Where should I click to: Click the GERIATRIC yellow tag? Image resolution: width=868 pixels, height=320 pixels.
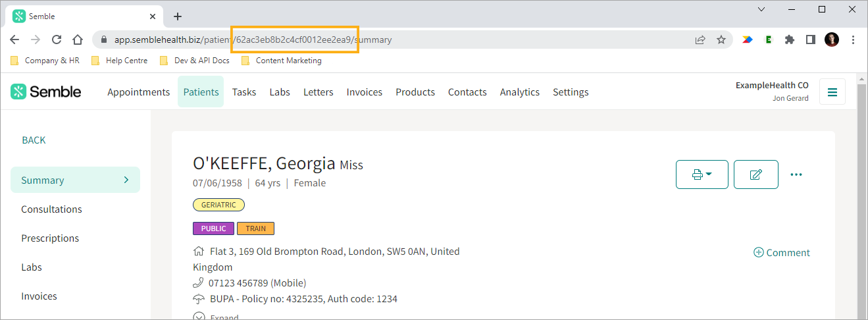click(218, 205)
